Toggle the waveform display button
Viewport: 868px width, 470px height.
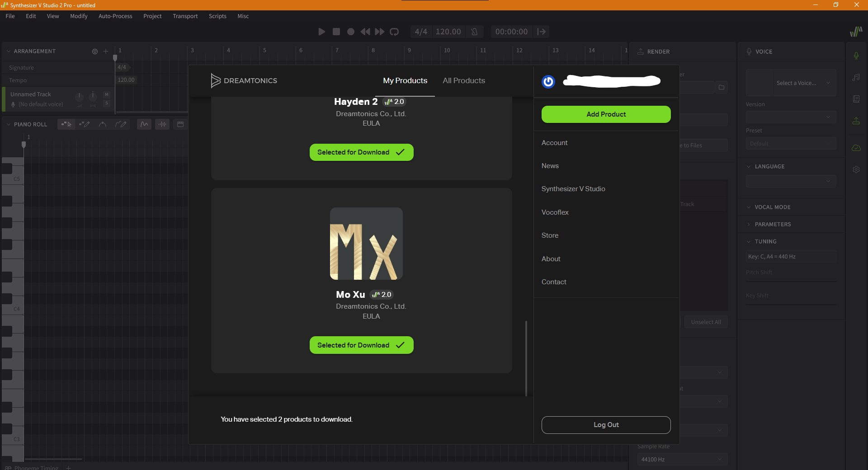pyautogui.click(x=162, y=124)
